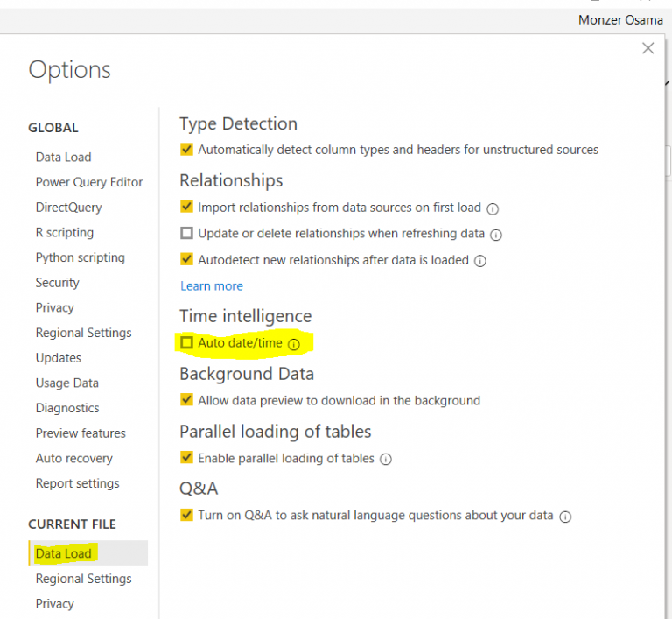672x619 pixels.
Task: Click info icon next to Auto date/time
Action: 294,344
